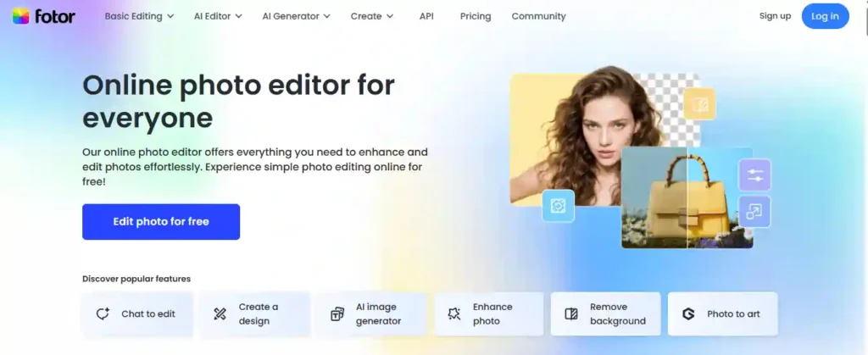This screenshot has height=355, width=868.
Task: Click the Chat to edit sparkle icon
Action: pyautogui.click(x=103, y=313)
